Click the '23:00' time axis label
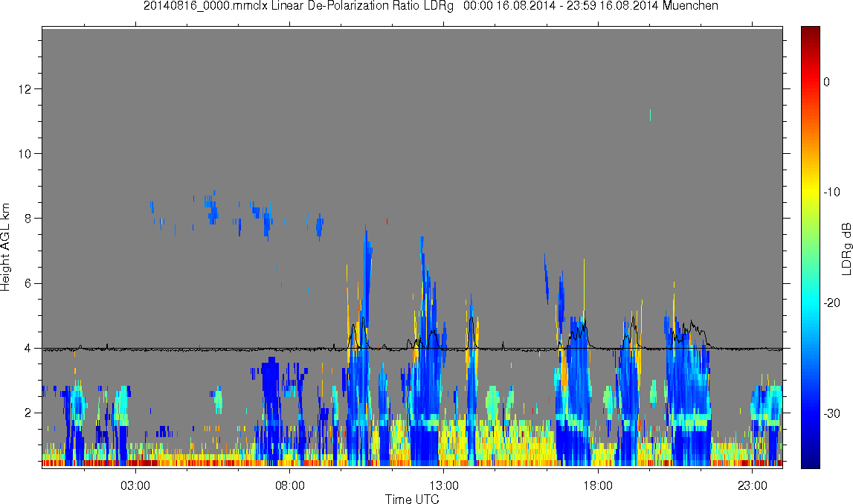The width and height of the screenshot is (853, 504). [753, 485]
